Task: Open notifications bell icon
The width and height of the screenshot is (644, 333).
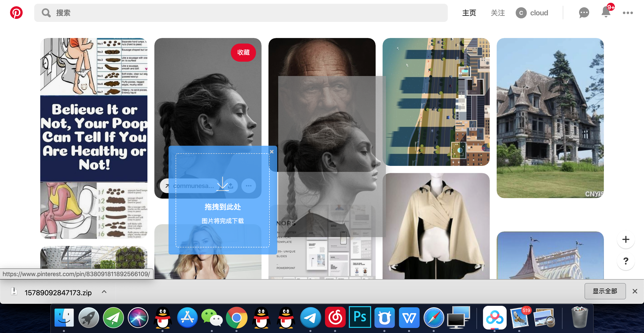Action: [x=606, y=12]
